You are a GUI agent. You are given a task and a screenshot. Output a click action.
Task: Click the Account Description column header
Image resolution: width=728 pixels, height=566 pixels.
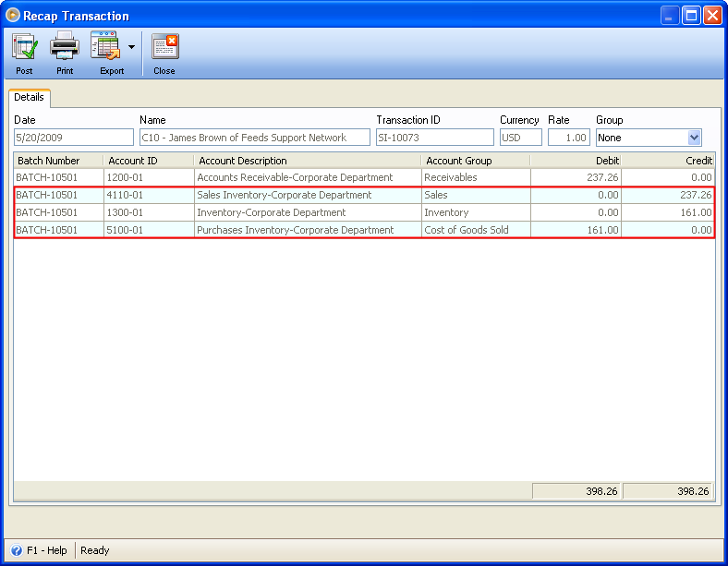308,161
